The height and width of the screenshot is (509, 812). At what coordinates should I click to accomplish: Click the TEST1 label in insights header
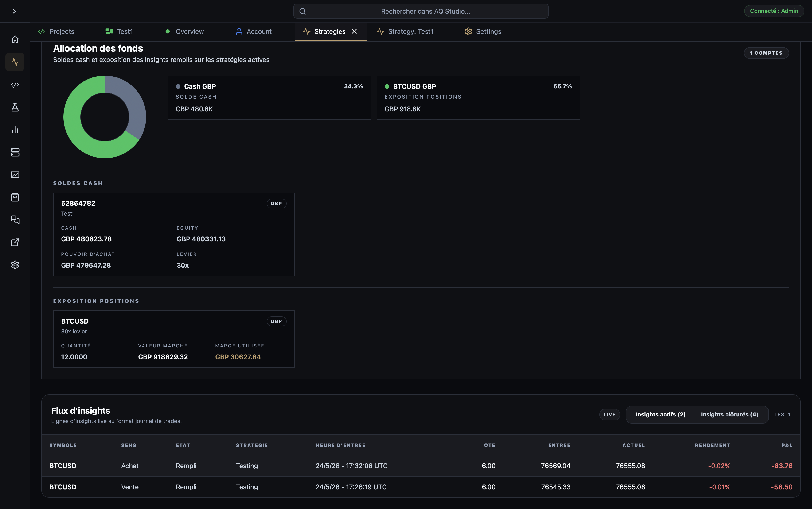point(782,415)
